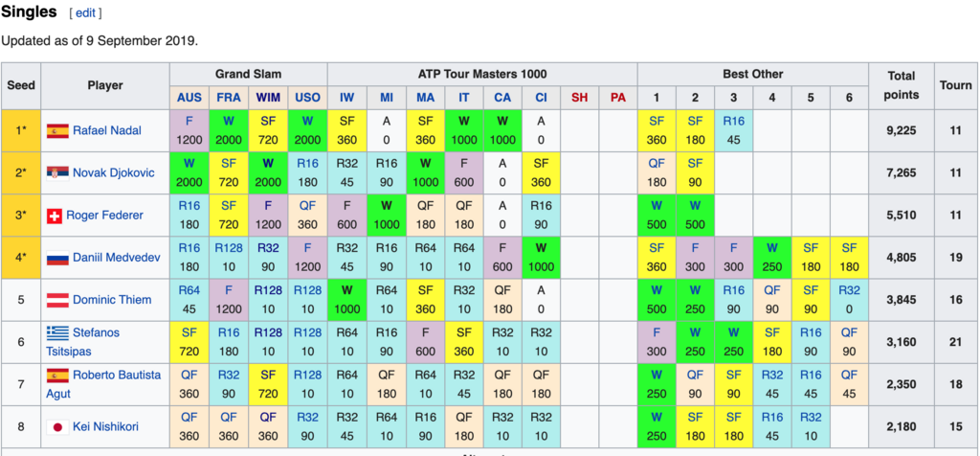Click the Serbian flag beside Novak Djokovic
The width and height of the screenshot is (980, 456).
pos(57,173)
